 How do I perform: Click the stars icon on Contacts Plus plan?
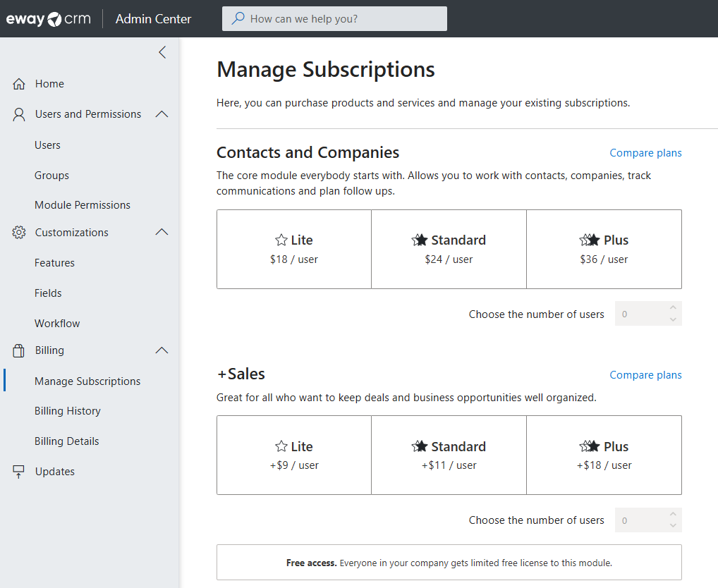590,240
